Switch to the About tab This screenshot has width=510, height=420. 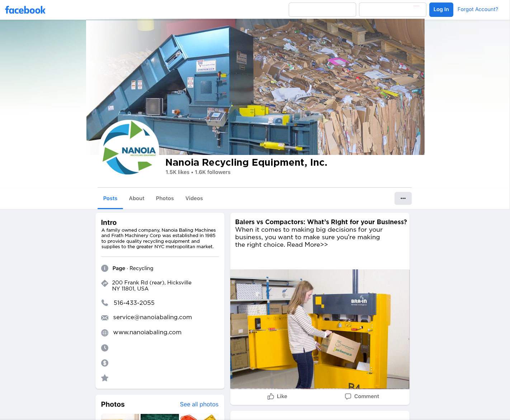pos(137,198)
